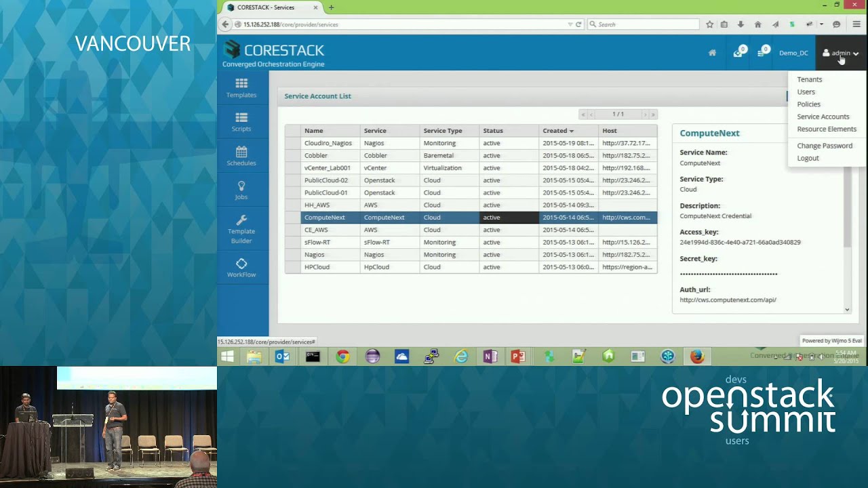
Task: Click the ComputeNext Auth_url link text
Action: coord(728,300)
